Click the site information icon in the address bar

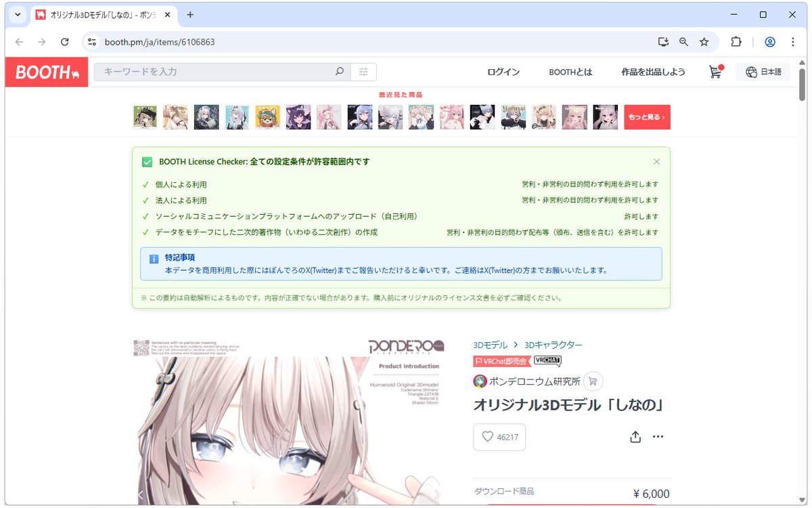pyautogui.click(x=93, y=42)
